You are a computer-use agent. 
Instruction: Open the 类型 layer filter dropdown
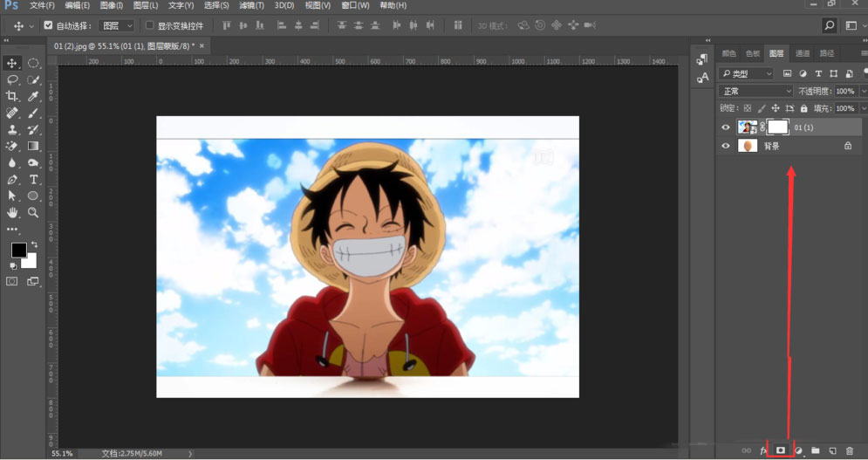click(x=746, y=73)
